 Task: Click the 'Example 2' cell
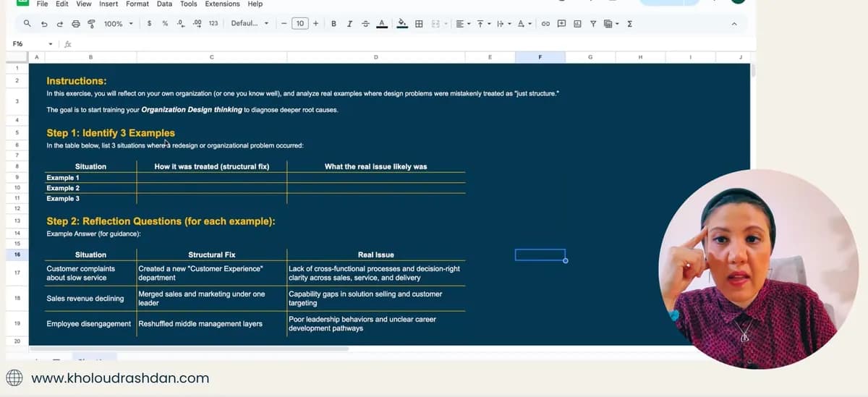pos(90,188)
